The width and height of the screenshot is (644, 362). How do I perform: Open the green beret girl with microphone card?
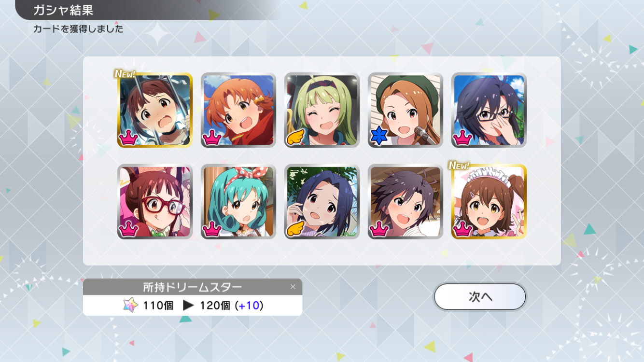[405, 110]
